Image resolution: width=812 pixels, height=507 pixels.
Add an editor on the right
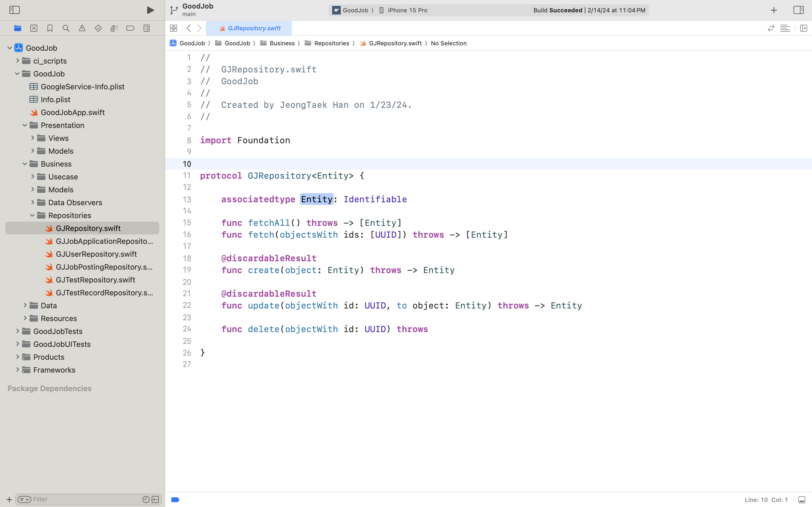click(x=803, y=28)
